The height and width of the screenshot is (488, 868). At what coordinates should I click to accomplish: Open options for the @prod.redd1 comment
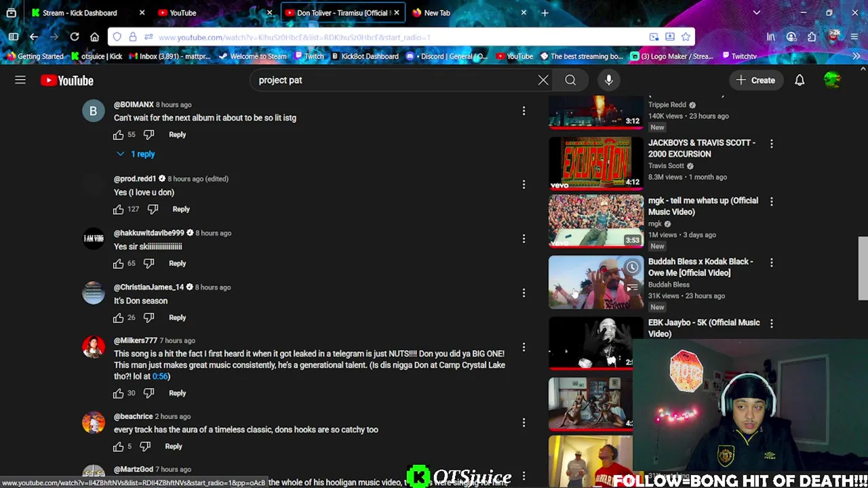[x=524, y=184]
